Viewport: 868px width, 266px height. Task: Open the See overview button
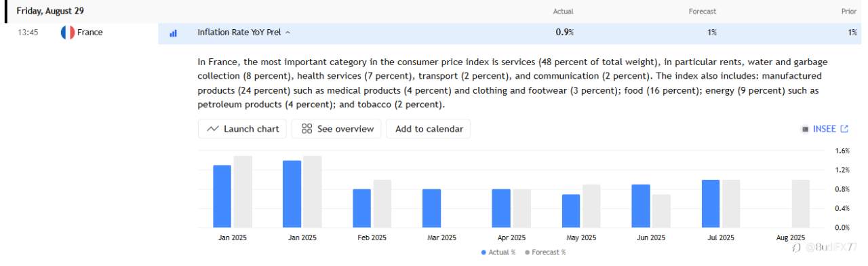click(x=336, y=129)
